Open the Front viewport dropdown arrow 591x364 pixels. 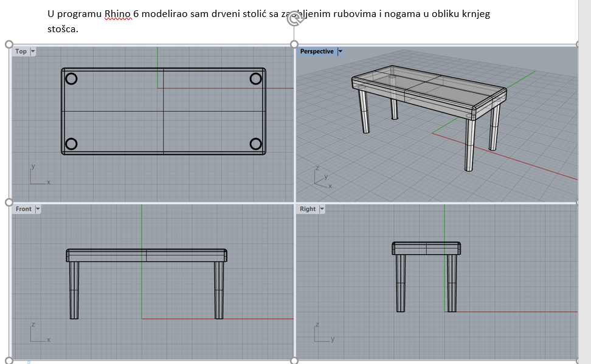(38, 209)
